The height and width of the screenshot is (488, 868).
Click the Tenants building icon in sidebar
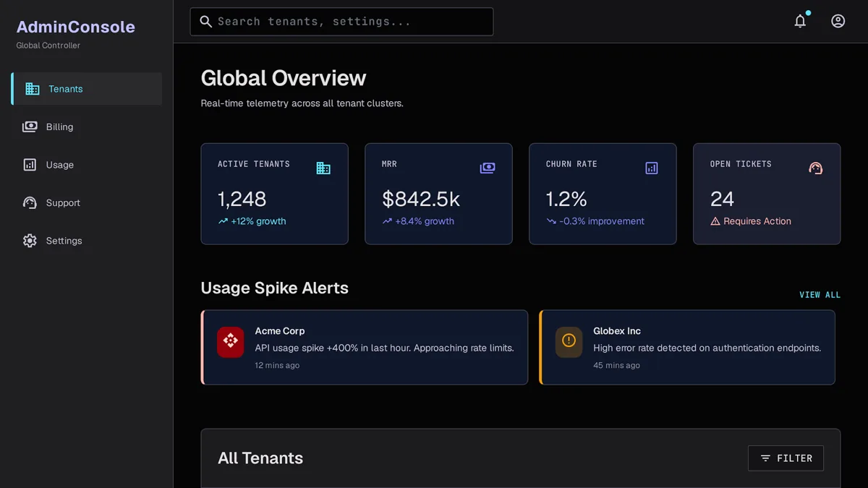[x=33, y=89]
